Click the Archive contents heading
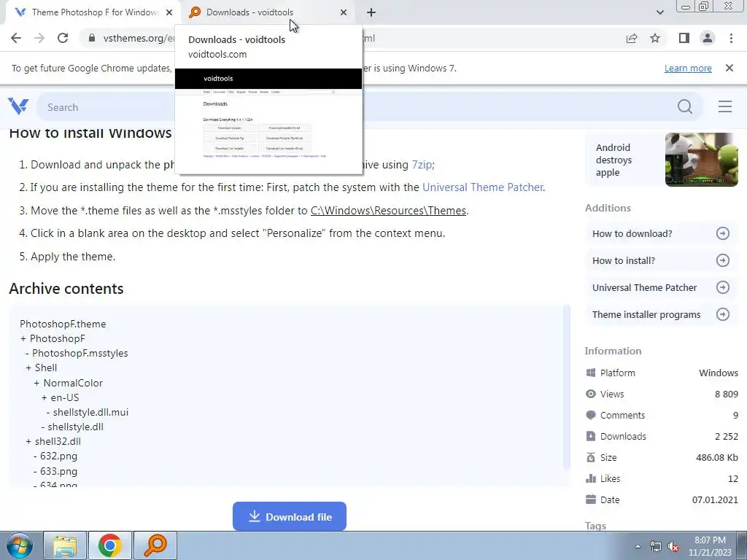This screenshot has width=747, height=560. 66,289
